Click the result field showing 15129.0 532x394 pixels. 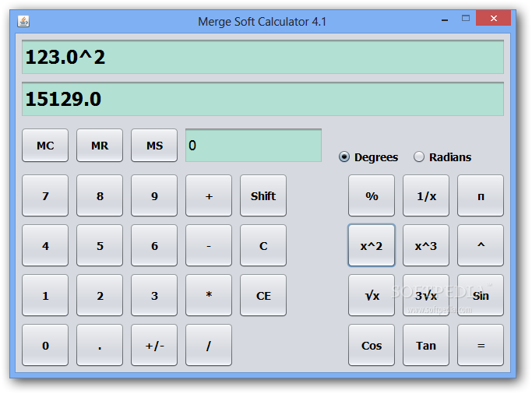tap(263, 99)
